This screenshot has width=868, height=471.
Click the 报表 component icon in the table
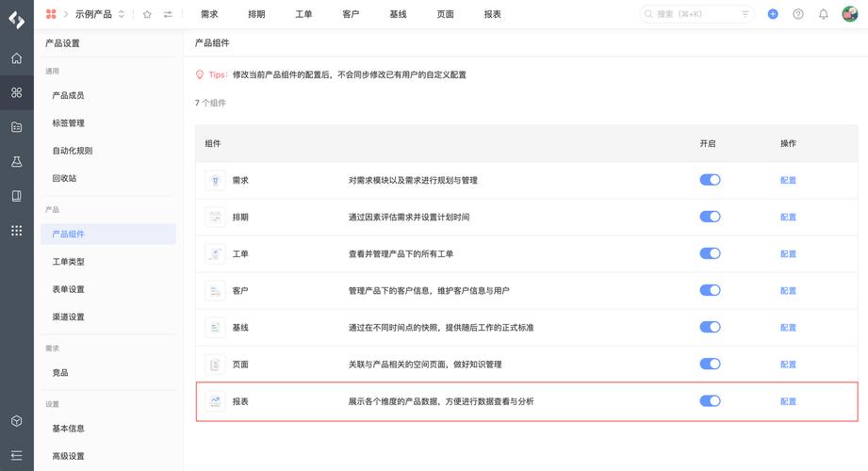coord(215,401)
